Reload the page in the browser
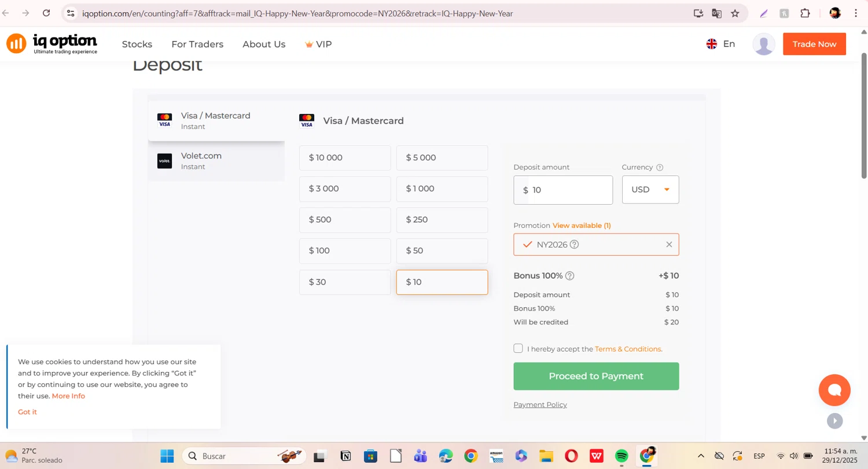The image size is (868, 469). point(46,13)
